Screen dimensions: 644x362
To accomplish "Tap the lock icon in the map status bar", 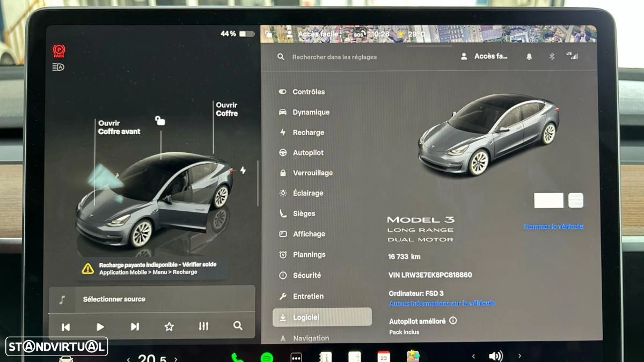I will click(268, 34).
